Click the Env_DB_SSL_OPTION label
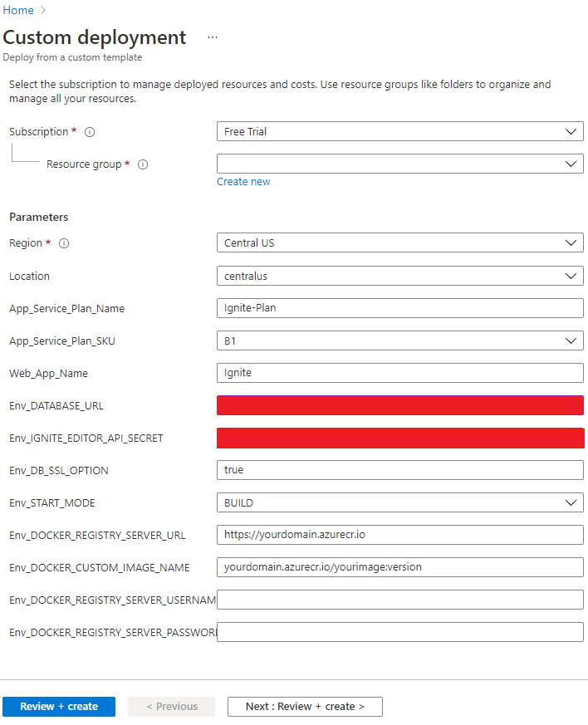This screenshot has width=588, height=725. coord(59,471)
